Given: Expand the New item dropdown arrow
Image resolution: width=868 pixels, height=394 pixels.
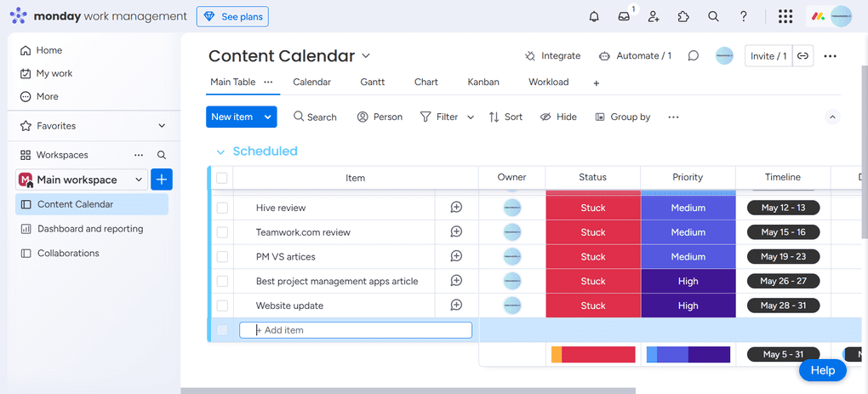Looking at the screenshot, I should click(x=268, y=117).
